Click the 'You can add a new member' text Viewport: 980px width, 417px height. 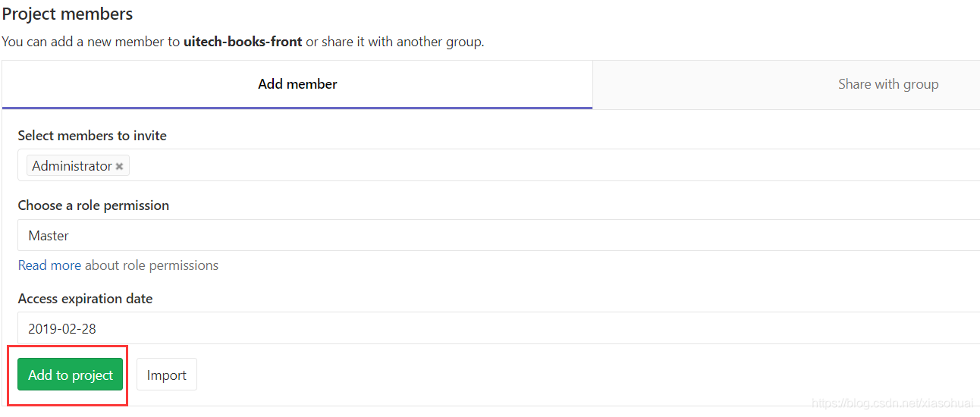click(91, 42)
